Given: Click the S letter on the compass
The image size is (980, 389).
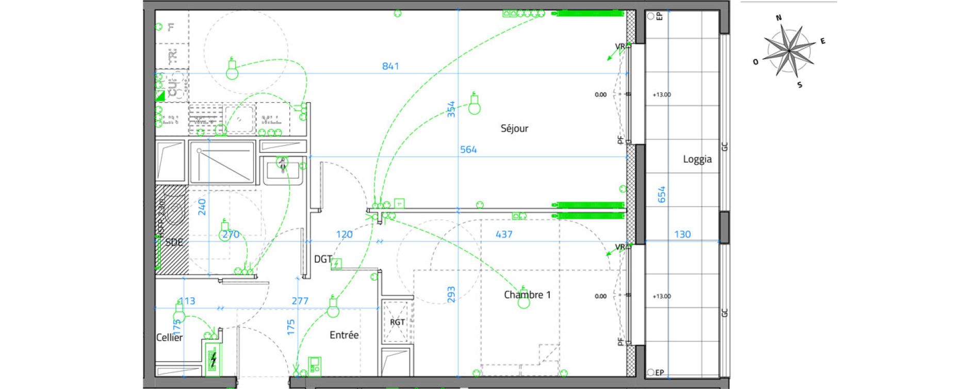Looking at the screenshot, I should 799,85.
